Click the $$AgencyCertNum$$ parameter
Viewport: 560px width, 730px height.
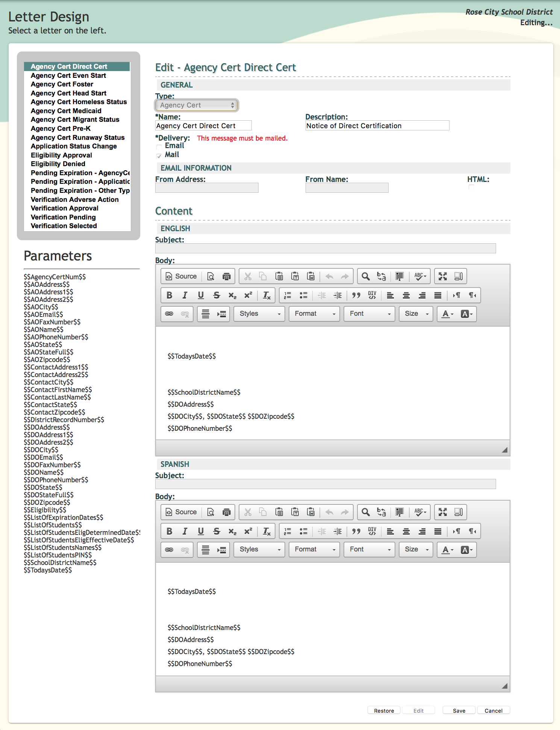tap(55, 277)
